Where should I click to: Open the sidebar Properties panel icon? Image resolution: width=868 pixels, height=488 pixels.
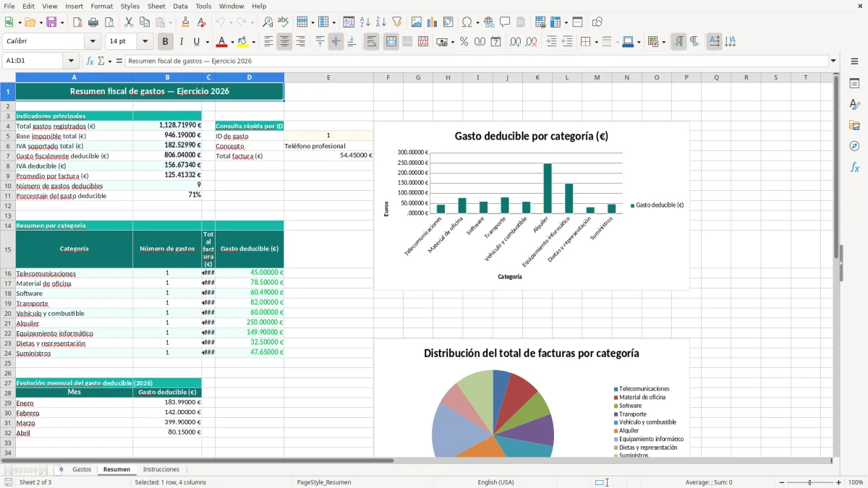click(854, 84)
